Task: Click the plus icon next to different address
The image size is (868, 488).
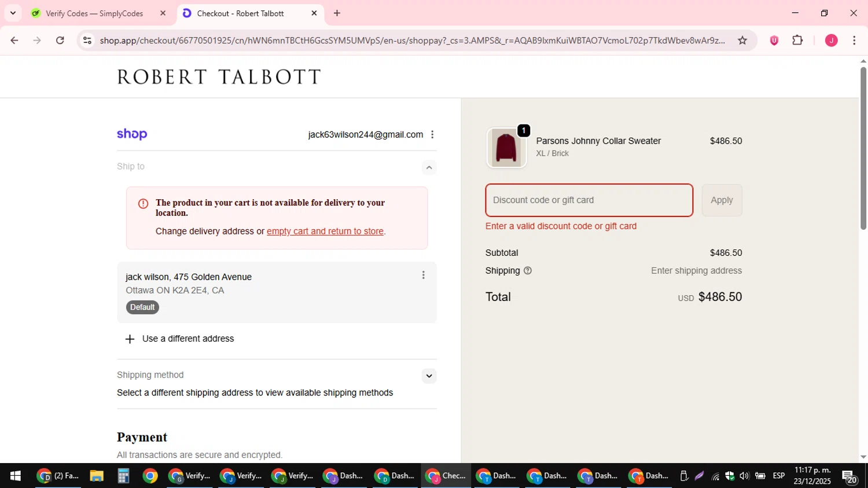Action: [130, 339]
